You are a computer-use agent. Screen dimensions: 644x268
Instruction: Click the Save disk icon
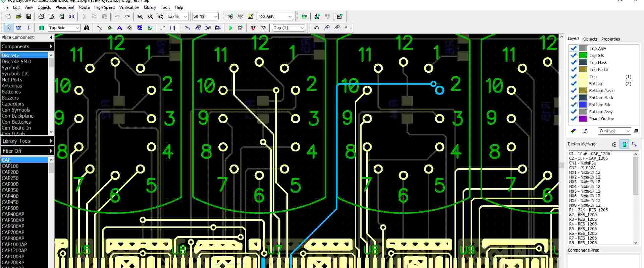click(x=29, y=16)
